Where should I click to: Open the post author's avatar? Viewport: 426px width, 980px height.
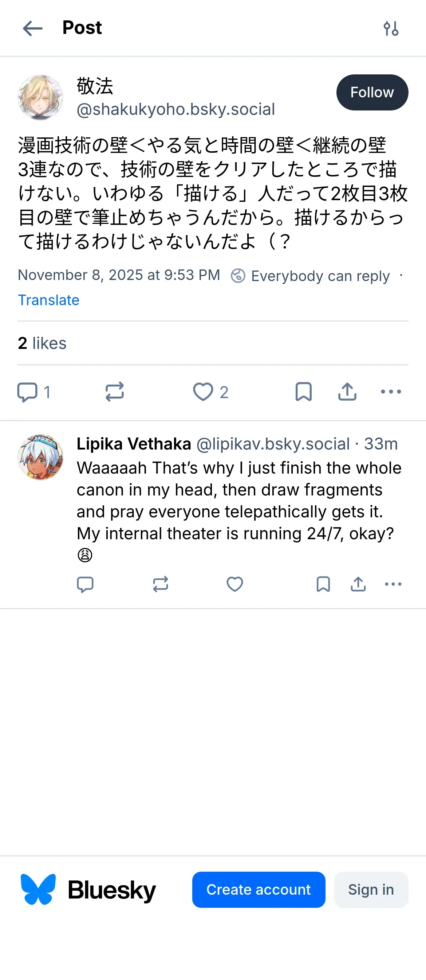[40, 97]
